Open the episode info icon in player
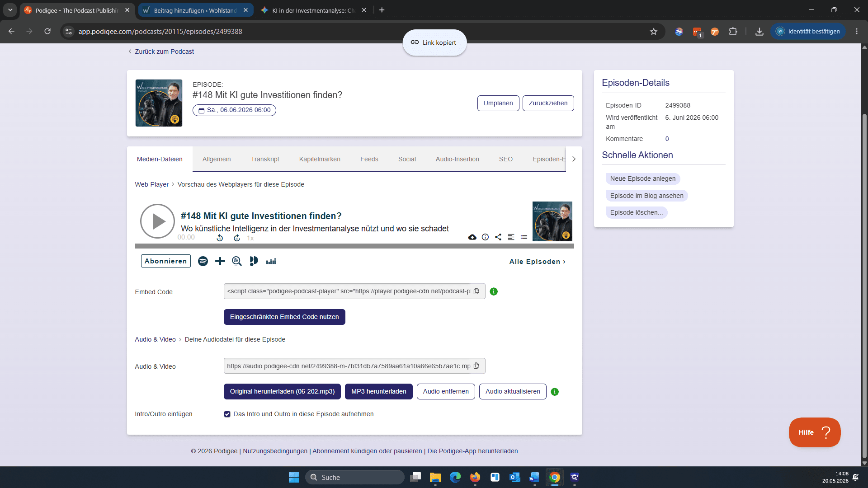Image resolution: width=868 pixels, height=488 pixels. 485,237
